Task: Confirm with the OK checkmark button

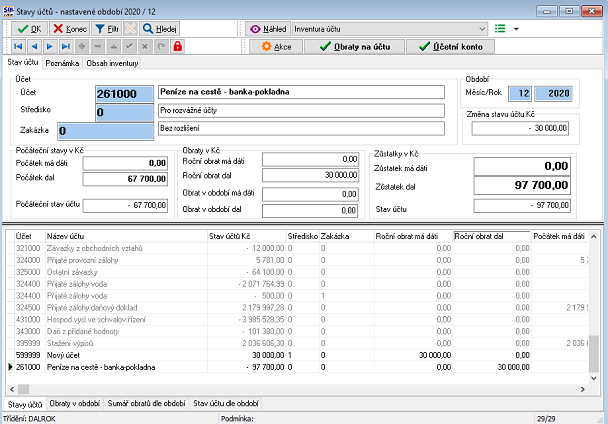Action: [29, 29]
